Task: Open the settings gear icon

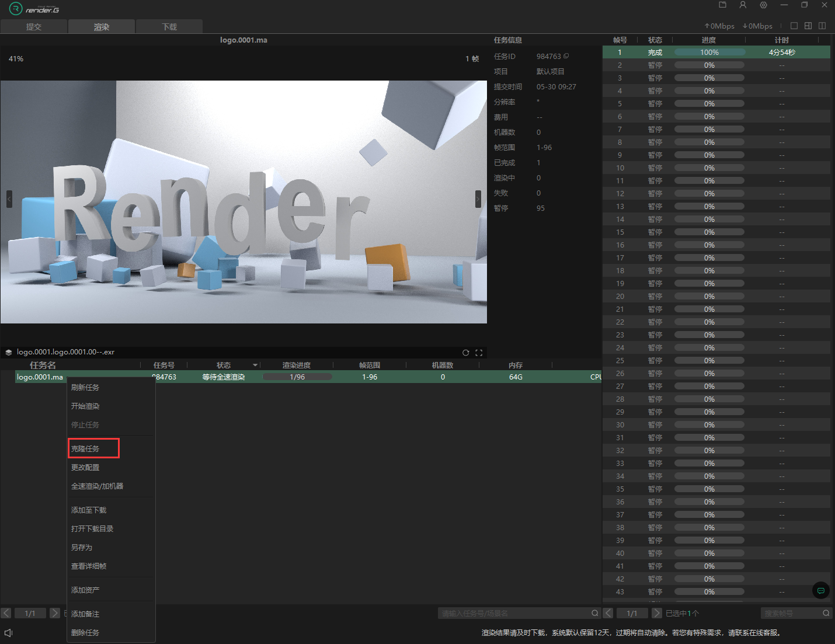Action: (x=763, y=5)
